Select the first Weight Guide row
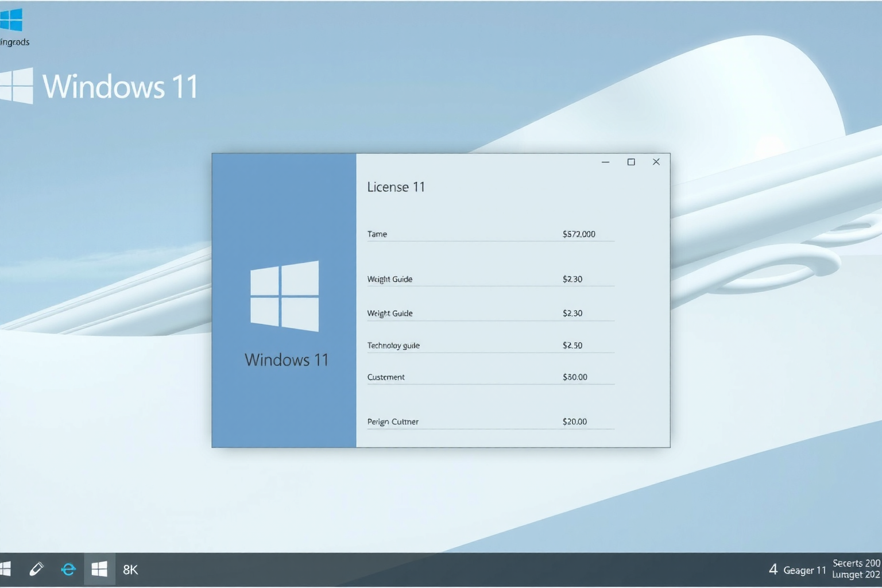Image resolution: width=882 pixels, height=588 pixels. (490, 279)
